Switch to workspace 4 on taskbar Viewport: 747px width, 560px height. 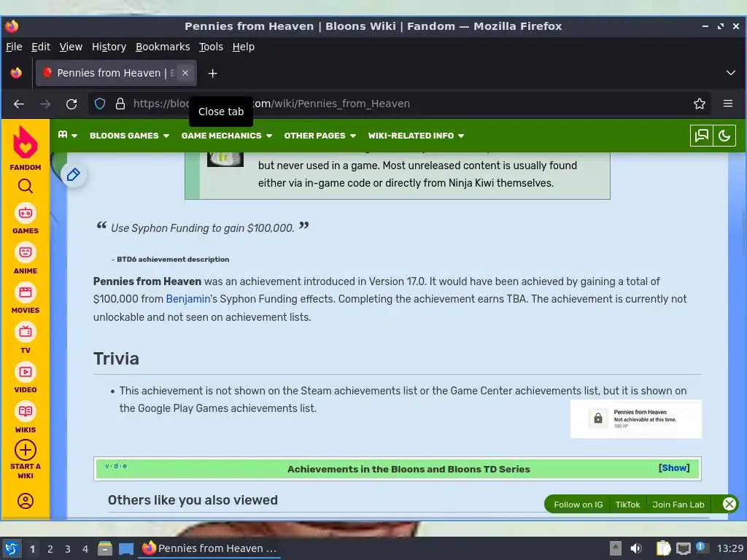tap(85, 549)
